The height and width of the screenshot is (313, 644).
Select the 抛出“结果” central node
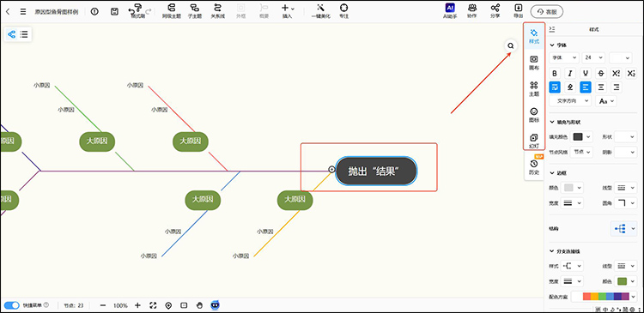click(x=376, y=171)
